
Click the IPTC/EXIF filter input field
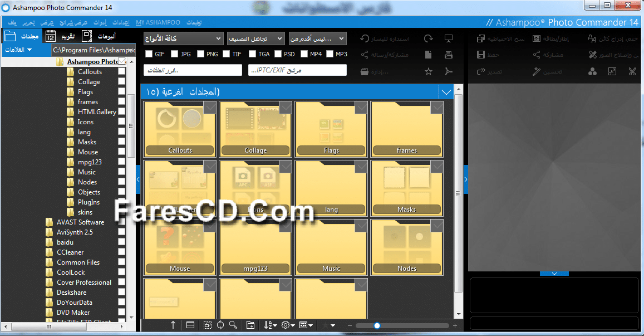297,70
